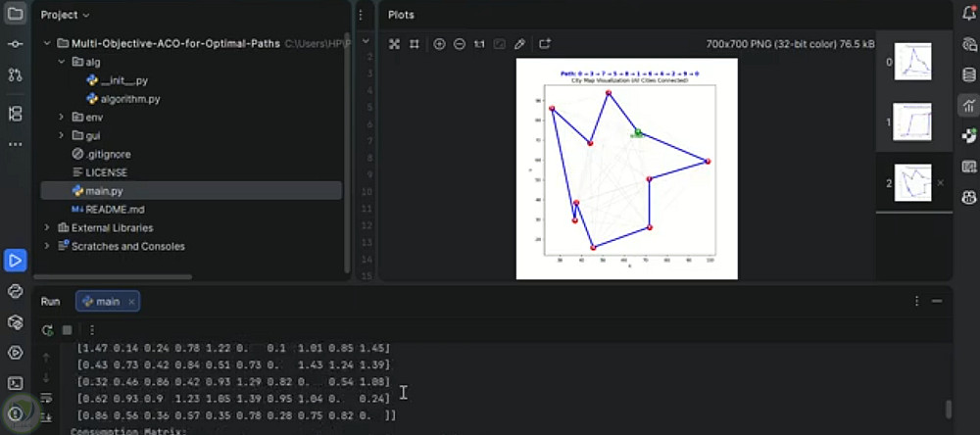
Task: Fit the plot to the window
Action: pos(394,44)
